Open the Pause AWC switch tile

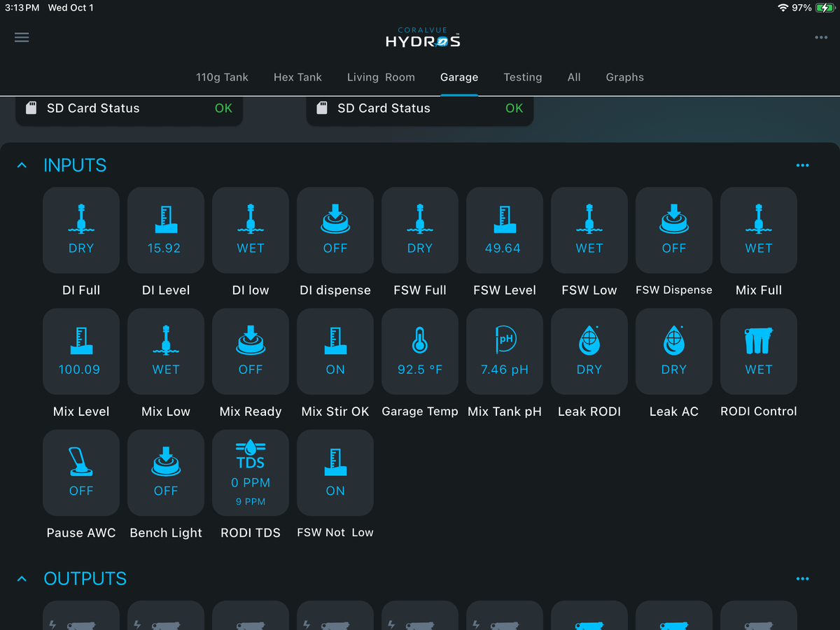pos(81,472)
